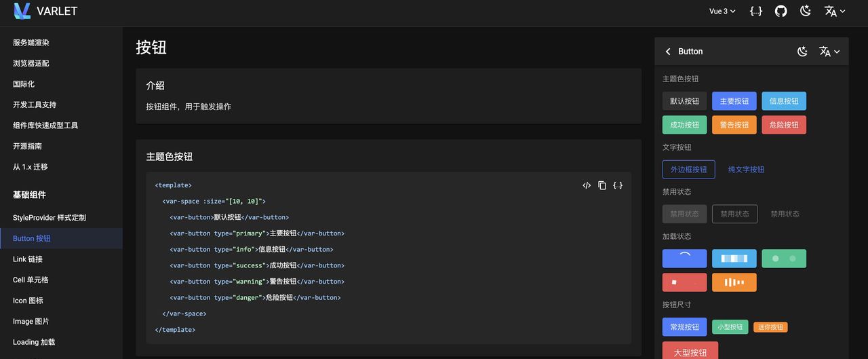The height and width of the screenshot is (359, 868).
Task: Go back with the arrow next to Button
Action: tap(668, 52)
